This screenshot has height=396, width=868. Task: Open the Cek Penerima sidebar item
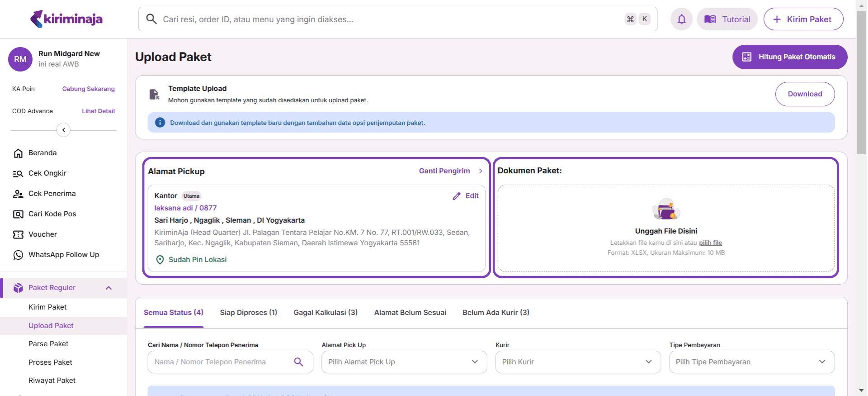(52, 194)
